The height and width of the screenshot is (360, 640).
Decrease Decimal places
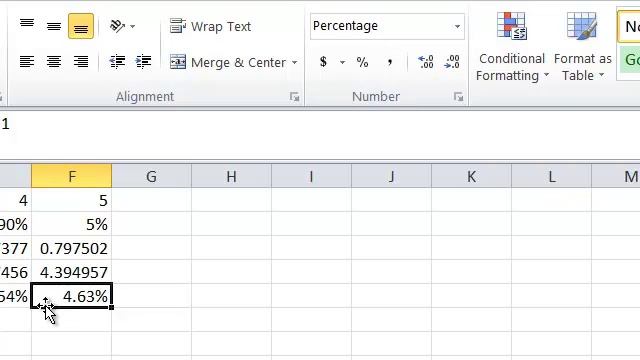pos(452,62)
